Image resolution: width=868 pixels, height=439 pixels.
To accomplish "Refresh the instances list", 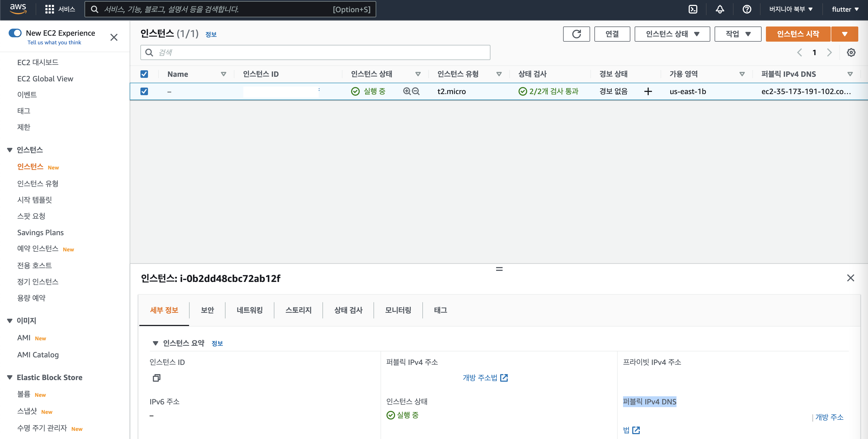I will (x=576, y=34).
